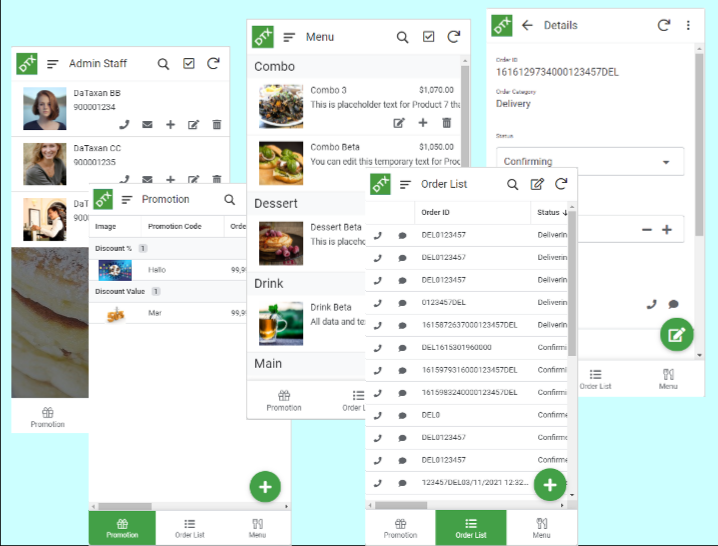Call DaTaxan BB staff member
This screenshot has width=718, height=546.
coord(124,124)
